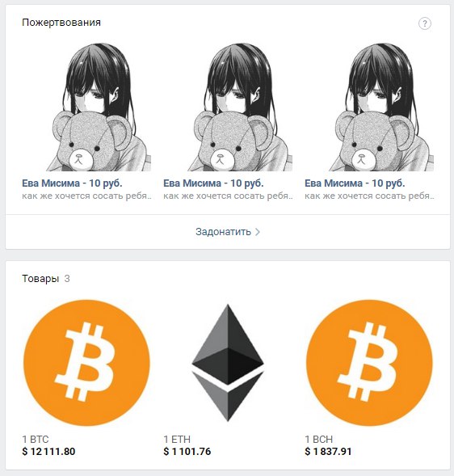This screenshot has width=454, height=476.
Task: Select the 1 ETH product title
Action: coord(177,440)
